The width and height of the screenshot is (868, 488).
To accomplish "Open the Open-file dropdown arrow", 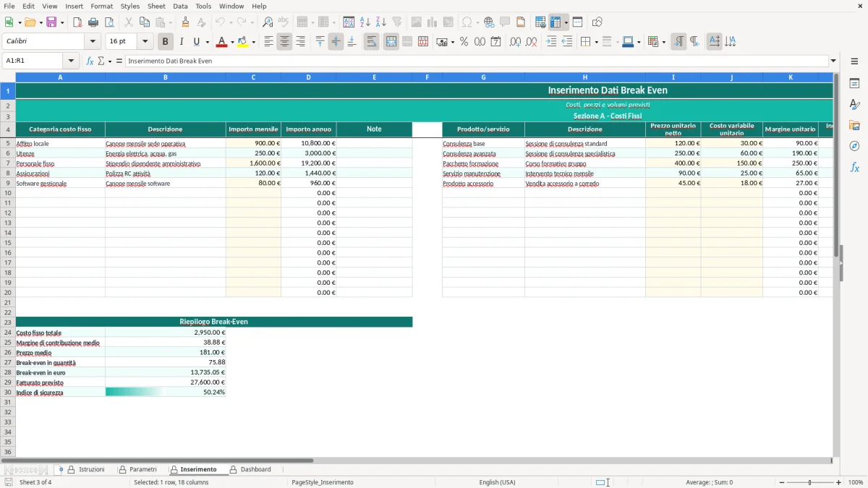I will 40,22.
